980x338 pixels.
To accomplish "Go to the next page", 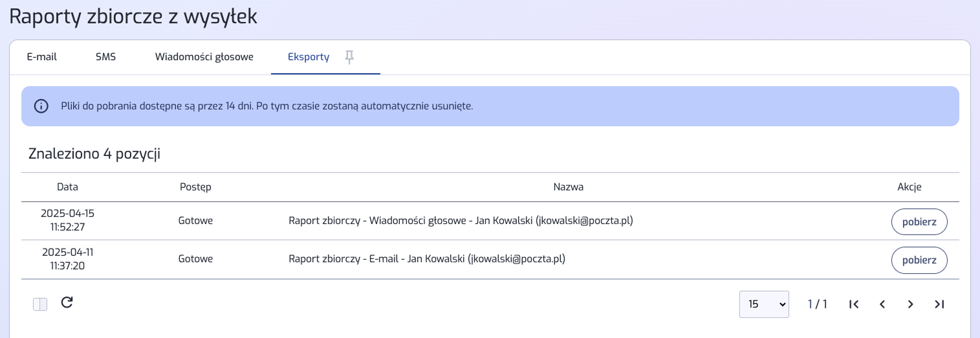I will pos(910,304).
